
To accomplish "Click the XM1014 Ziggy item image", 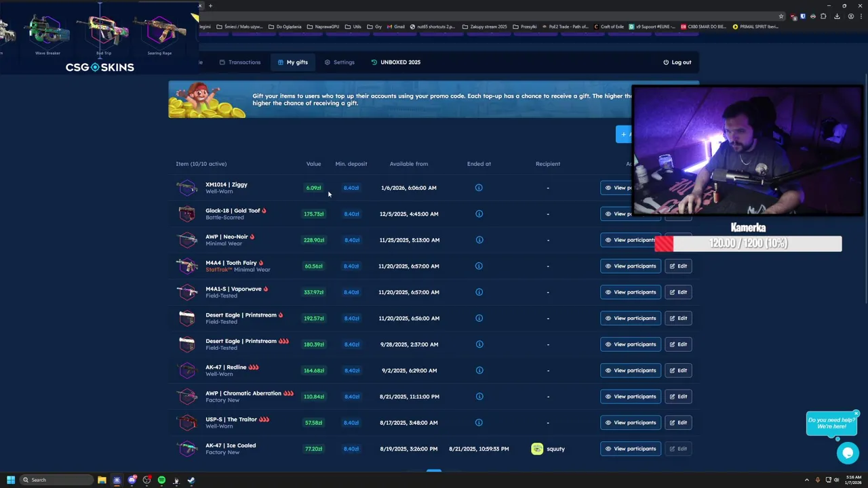I will pyautogui.click(x=186, y=188).
